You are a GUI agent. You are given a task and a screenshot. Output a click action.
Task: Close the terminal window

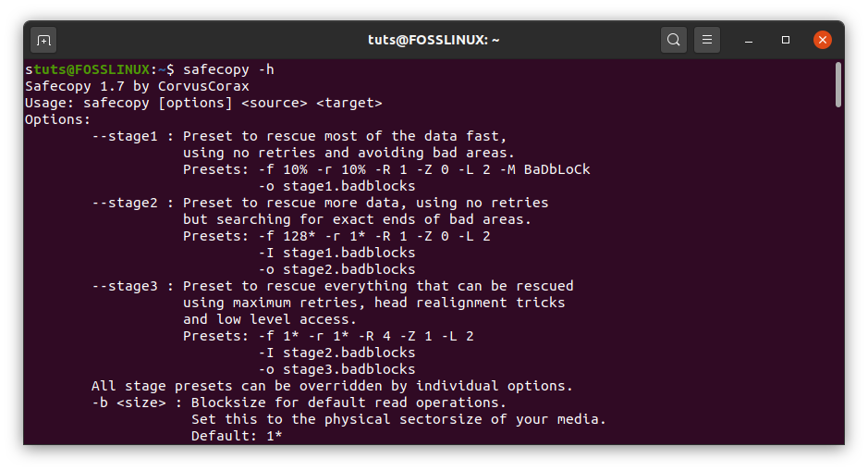click(822, 40)
